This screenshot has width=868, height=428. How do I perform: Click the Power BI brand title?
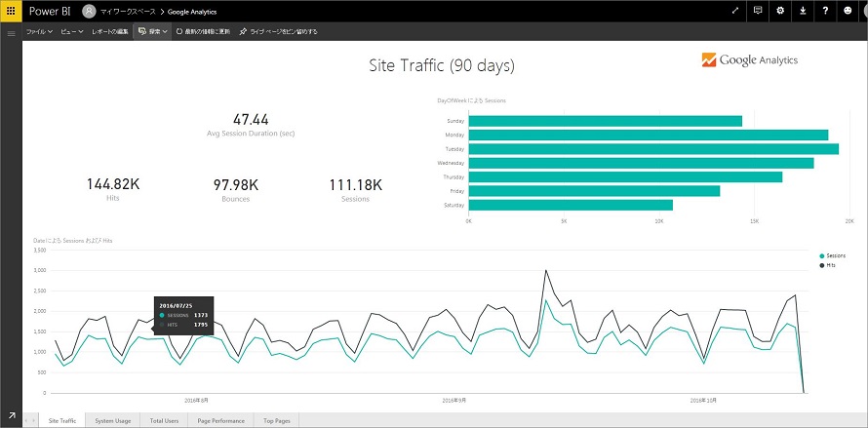pyautogui.click(x=50, y=11)
